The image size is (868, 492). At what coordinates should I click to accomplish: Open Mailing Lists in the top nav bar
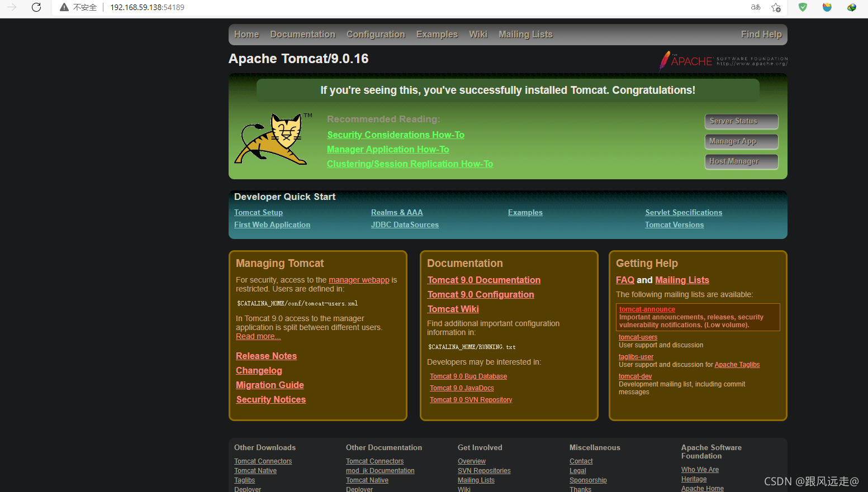525,35
